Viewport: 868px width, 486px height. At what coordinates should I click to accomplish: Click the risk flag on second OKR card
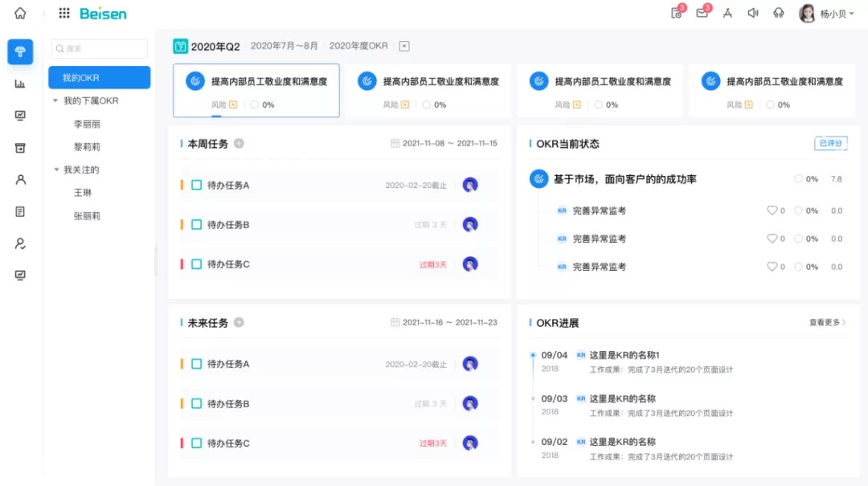(x=405, y=104)
